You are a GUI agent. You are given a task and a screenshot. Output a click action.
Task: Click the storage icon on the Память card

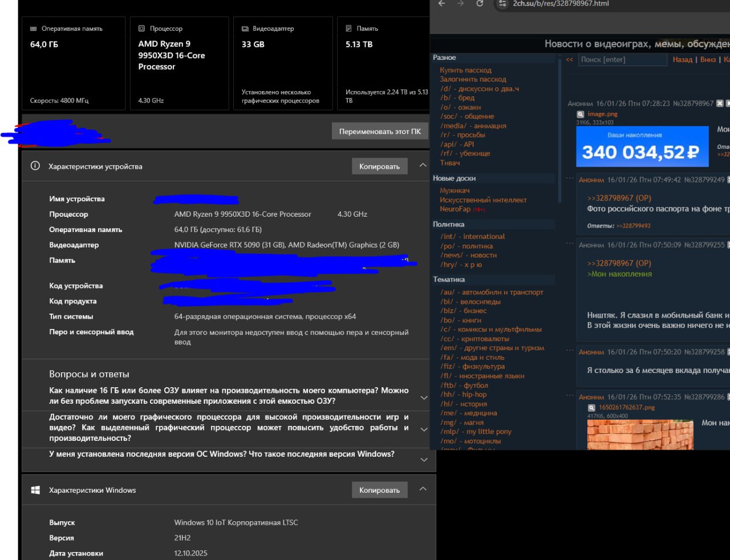pos(348,29)
